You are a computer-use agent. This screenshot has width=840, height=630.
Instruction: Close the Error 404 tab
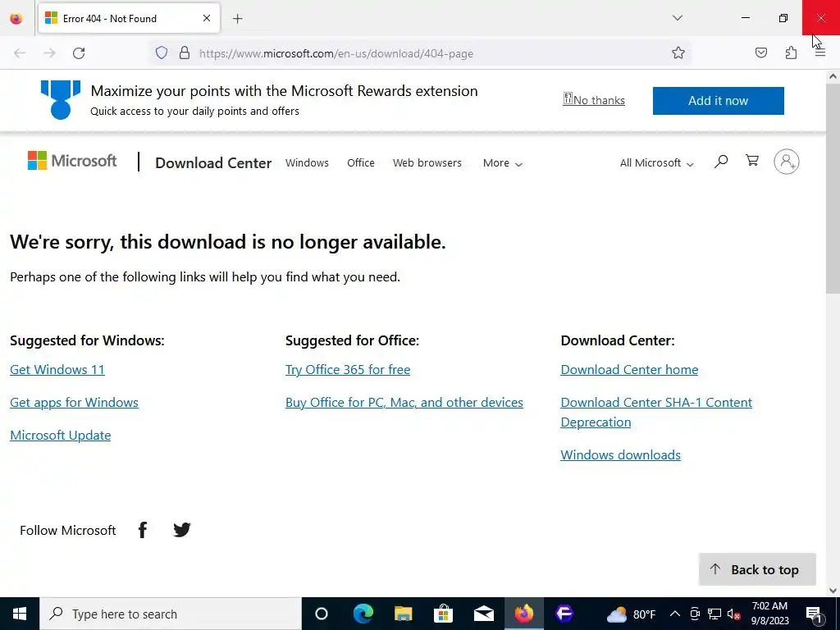[x=207, y=18]
